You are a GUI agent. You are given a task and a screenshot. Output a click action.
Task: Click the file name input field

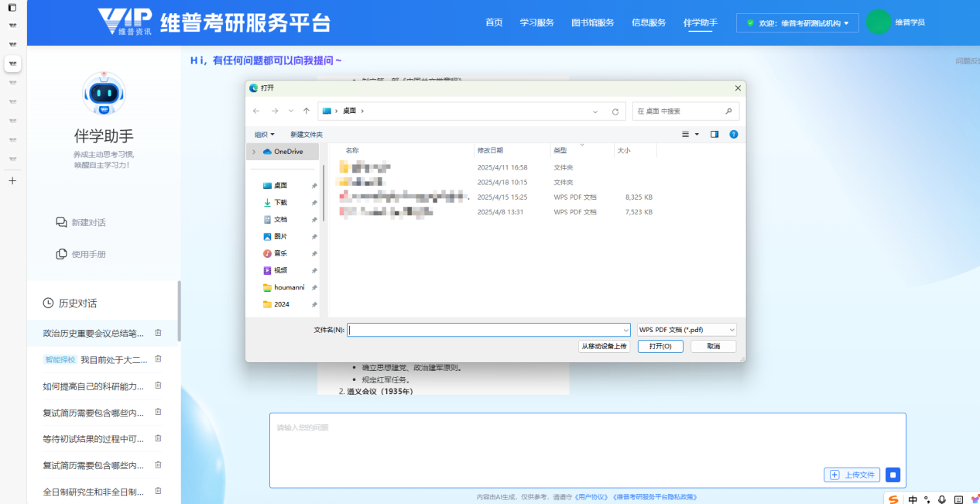click(488, 330)
